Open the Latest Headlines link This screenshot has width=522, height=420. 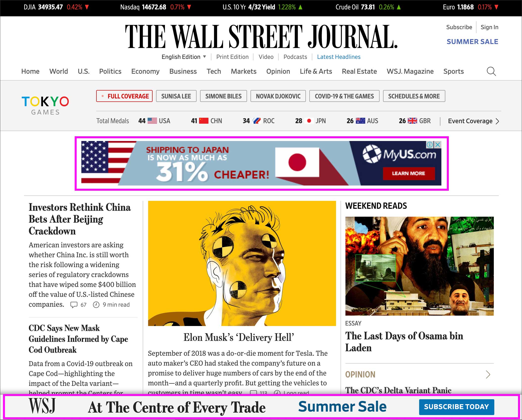coord(339,57)
